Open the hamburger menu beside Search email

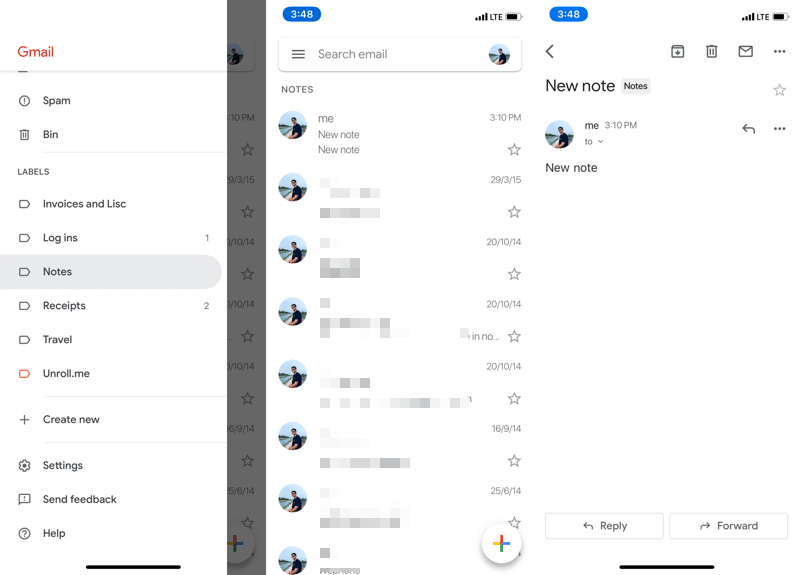point(298,54)
